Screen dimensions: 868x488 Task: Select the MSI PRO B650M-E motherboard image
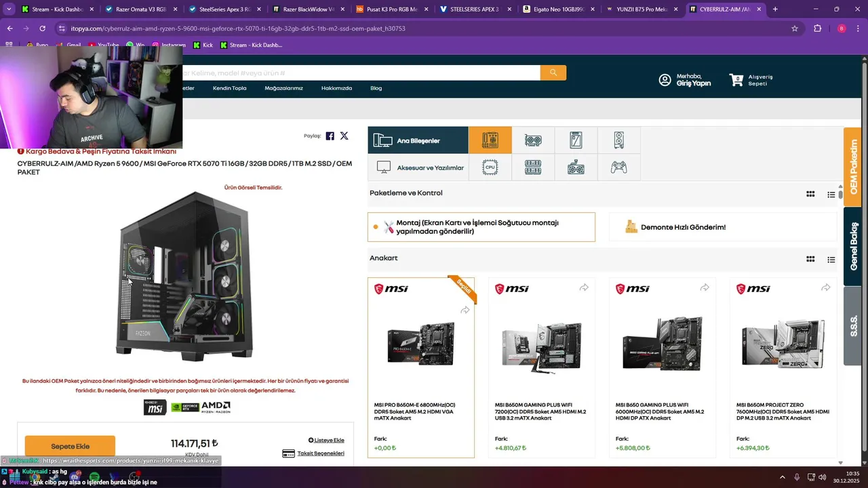421,342
